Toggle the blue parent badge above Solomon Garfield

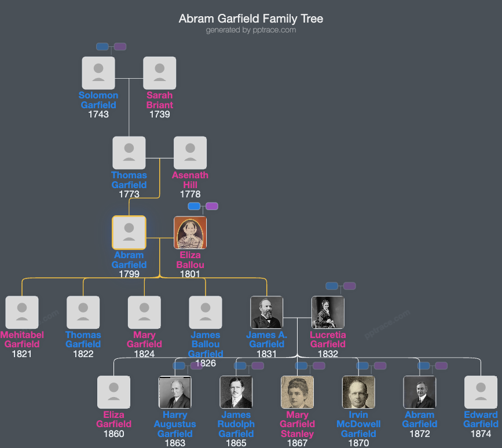coord(102,46)
